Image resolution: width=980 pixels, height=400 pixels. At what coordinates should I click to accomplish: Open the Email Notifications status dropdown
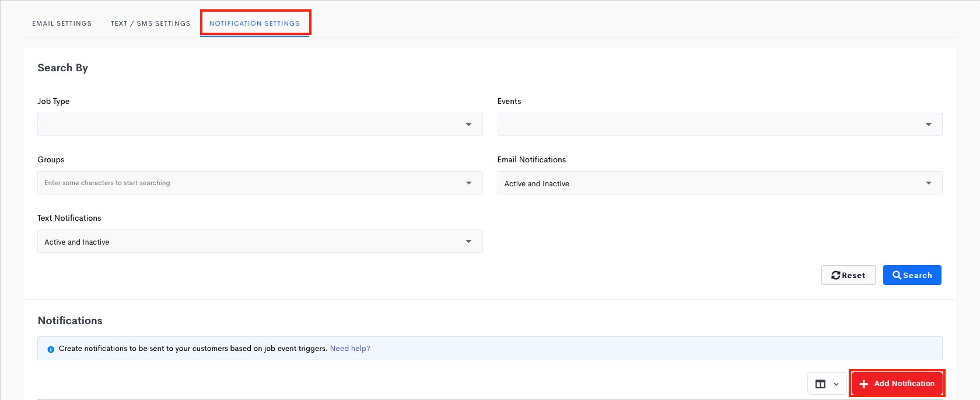[x=719, y=183]
